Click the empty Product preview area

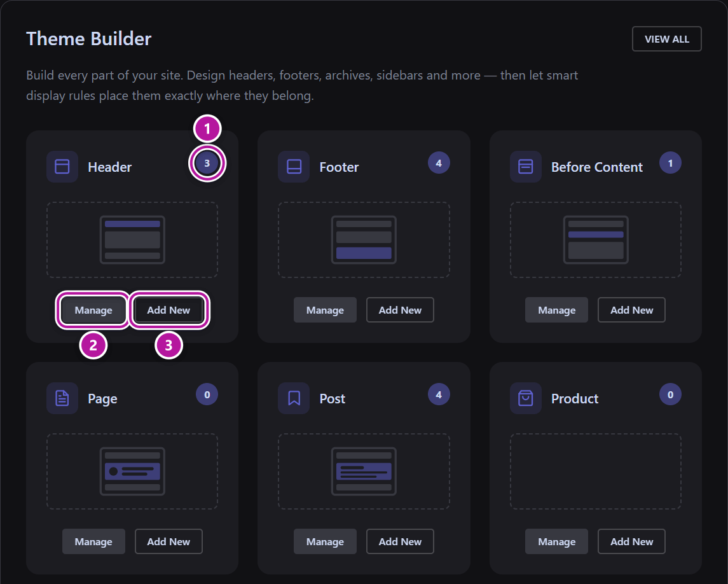pyautogui.click(x=596, y=471)
